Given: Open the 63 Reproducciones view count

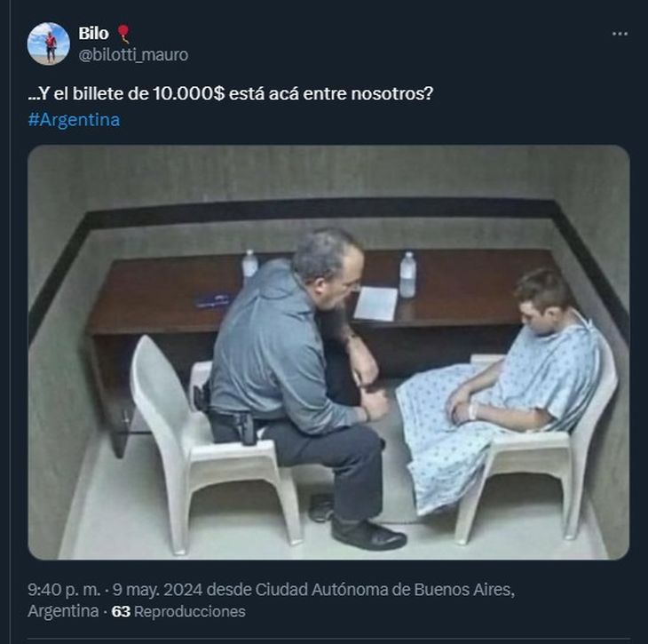Looking at the screenshot, I should [178, 611].
